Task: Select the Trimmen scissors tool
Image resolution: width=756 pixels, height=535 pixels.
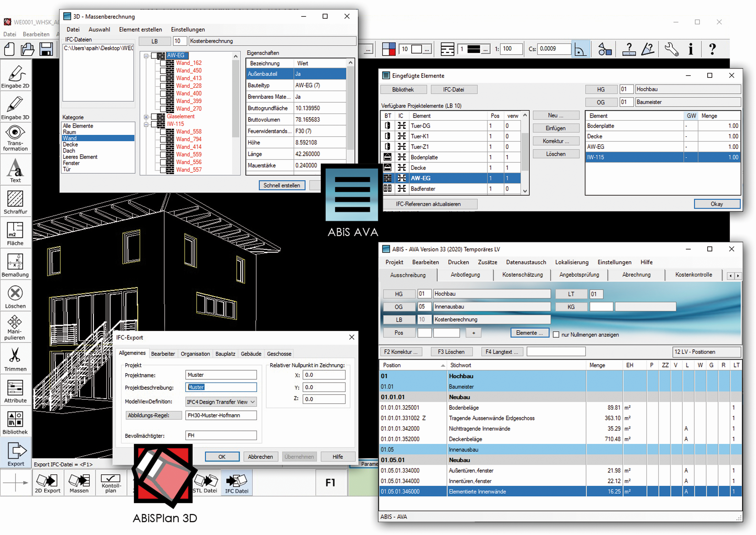Action: click(16, 359)
